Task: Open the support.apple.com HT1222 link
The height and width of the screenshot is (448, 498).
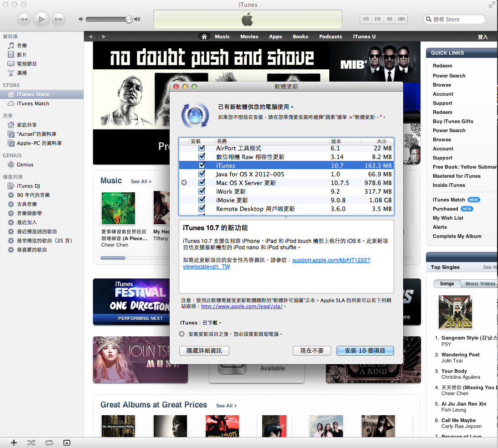Action: pyautogui.click(x=331, y=260)
